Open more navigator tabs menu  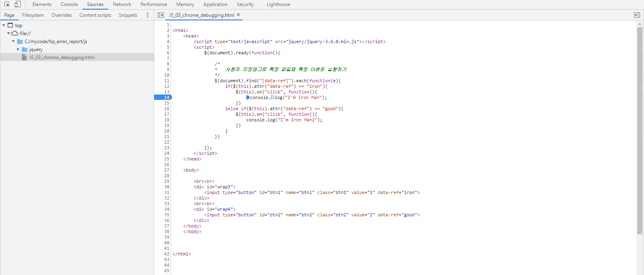(x=147, y=15)
